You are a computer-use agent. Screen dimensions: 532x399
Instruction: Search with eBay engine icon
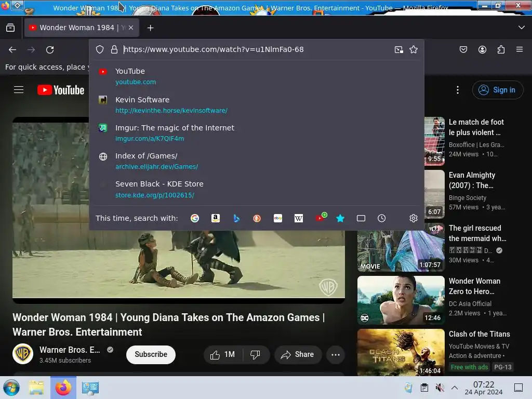point(278,218)
